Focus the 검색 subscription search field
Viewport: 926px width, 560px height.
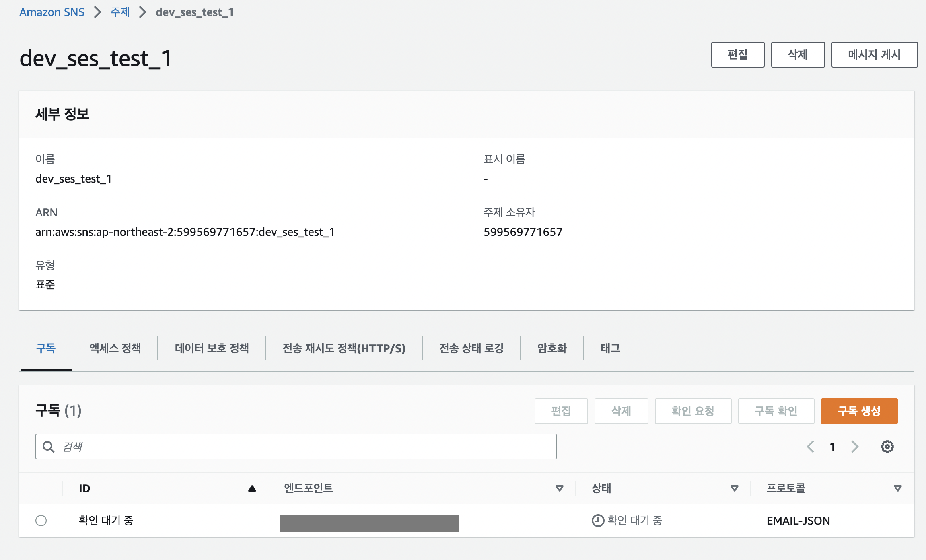pyautogui.click(x=306, y=447)
